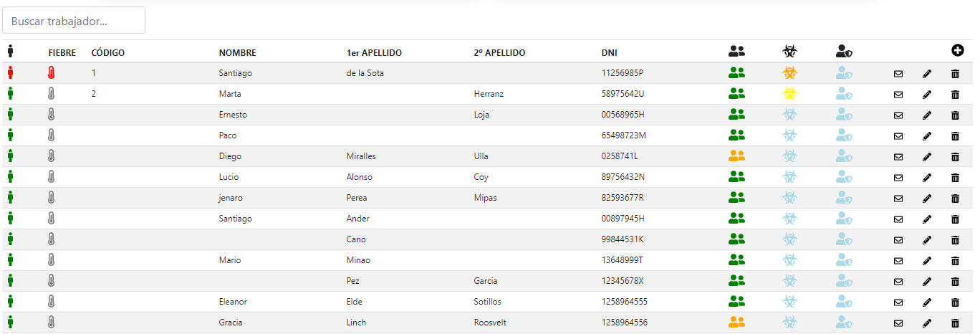Click the FIEBRE column header
Image resolution: width=980 pixels, height=334 pixels.
tap(62, 52)
